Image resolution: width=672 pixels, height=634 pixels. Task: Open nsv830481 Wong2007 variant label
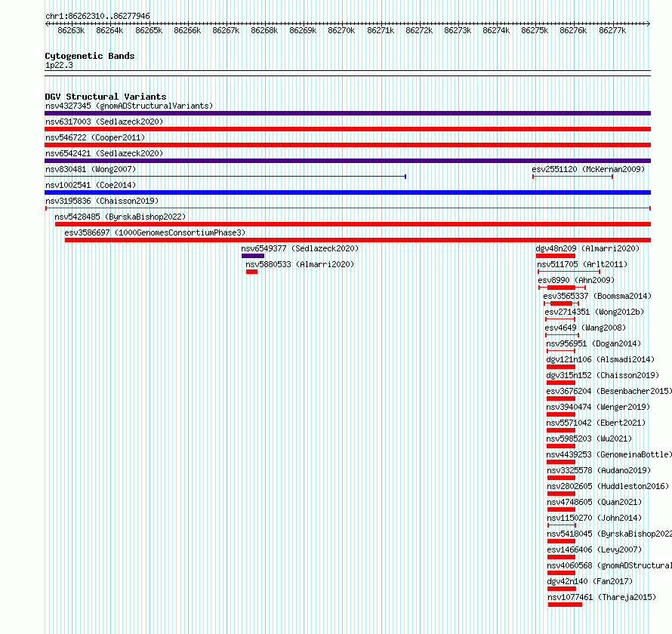[91, 169]
